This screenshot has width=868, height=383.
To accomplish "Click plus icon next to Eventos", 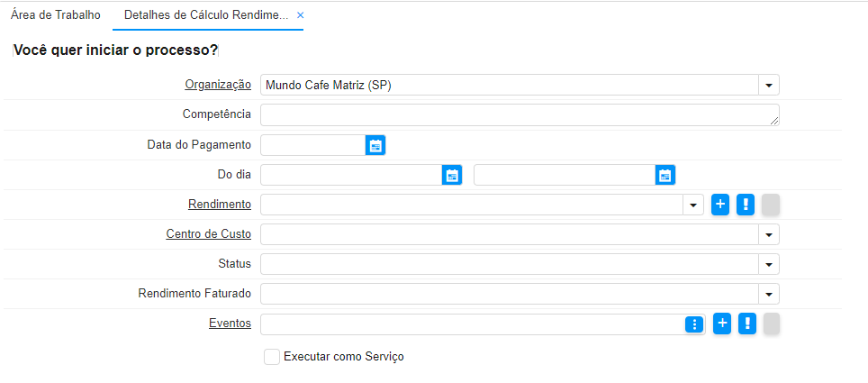I will (722, 324).
